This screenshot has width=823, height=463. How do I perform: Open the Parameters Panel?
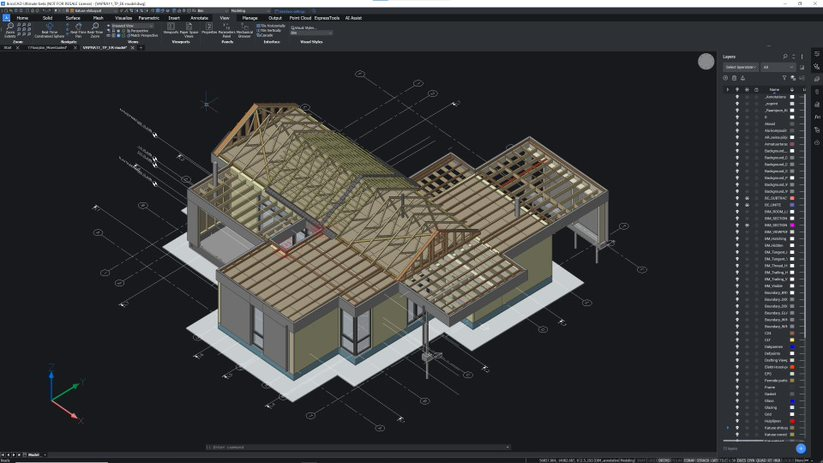coord(227,30)
